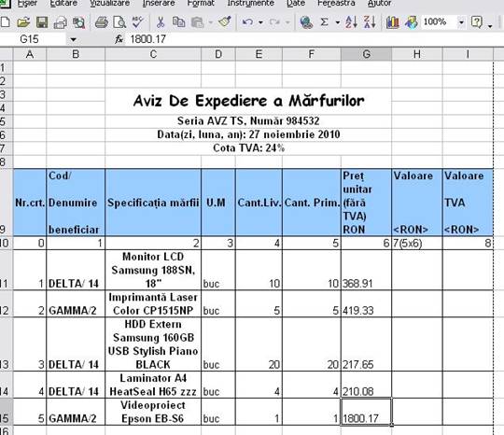Click the Insert Hyperlink globe icon
504x435 pixels.
tap(306, 22)
